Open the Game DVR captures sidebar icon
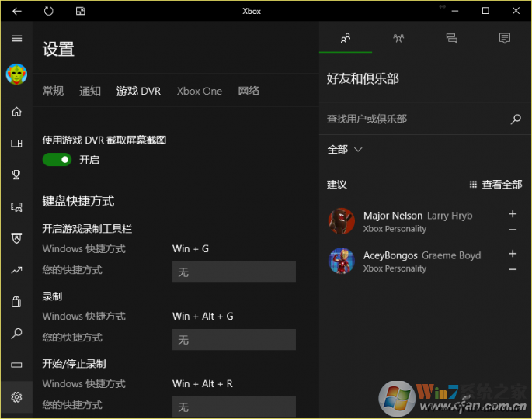 [16, 207]
